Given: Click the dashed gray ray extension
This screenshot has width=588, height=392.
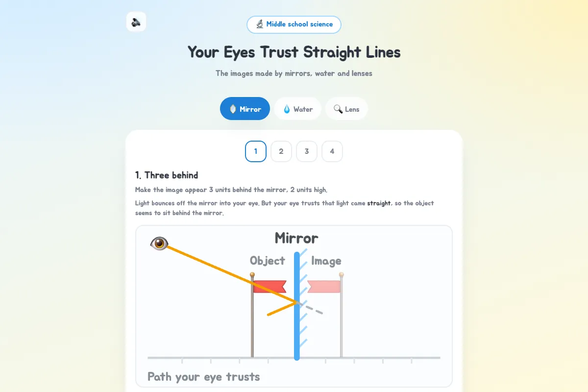Looking at the screenshot, I should 310,308.
